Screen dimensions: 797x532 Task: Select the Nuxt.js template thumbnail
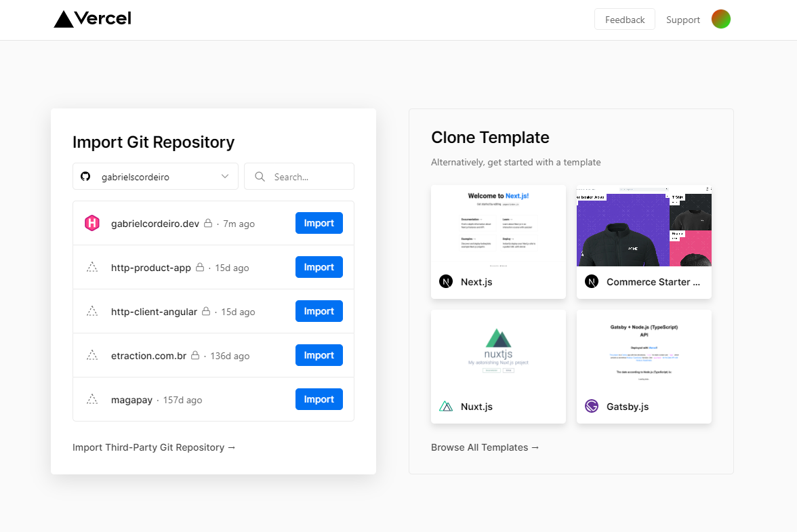click(498, 350)
